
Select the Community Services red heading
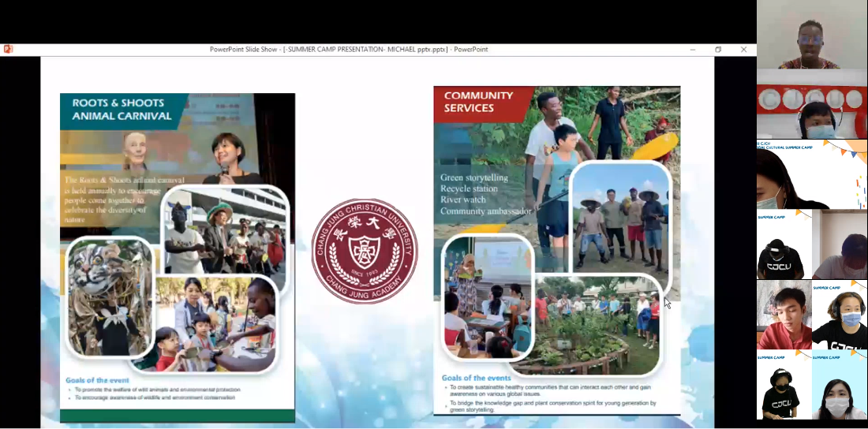coord(479,102)
